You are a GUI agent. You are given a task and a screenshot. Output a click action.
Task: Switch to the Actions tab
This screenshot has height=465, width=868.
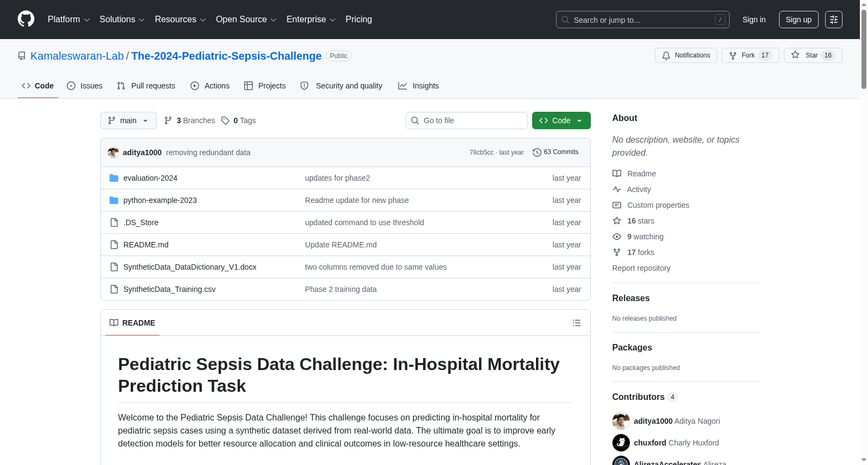(210, 86)
